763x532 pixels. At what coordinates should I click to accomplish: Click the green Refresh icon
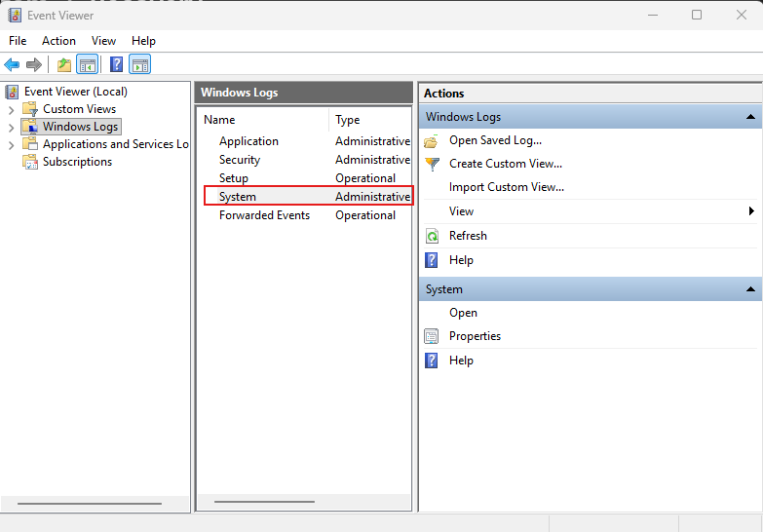[432, 236]
